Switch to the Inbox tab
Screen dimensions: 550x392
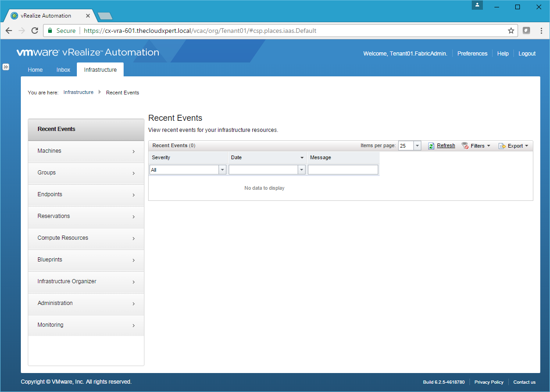pyautogui.click(x=63, y=70)
